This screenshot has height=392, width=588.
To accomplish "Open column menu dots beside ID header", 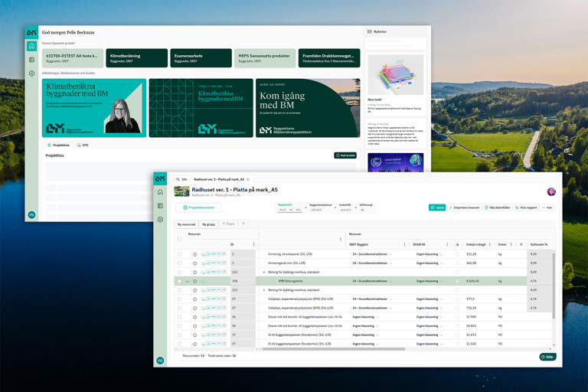I will pyautogui.click(x=253, y=244).
